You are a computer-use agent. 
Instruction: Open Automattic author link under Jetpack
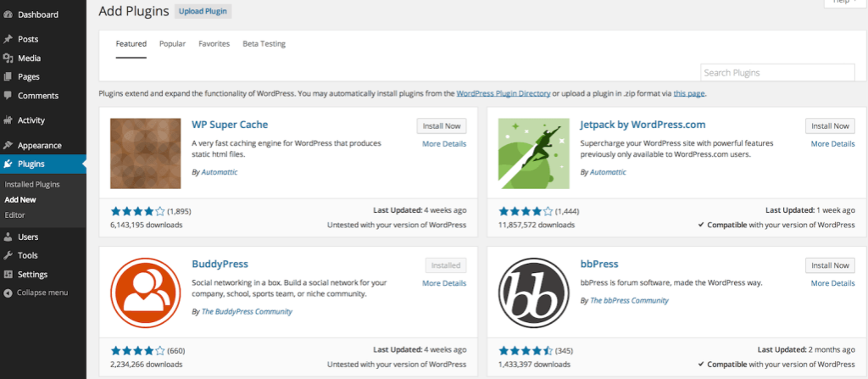coord(608,172)
